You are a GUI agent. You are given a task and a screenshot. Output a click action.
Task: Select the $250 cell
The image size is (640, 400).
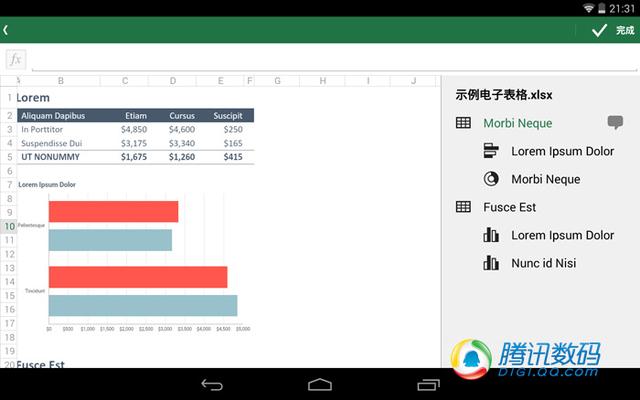[233, 129]
